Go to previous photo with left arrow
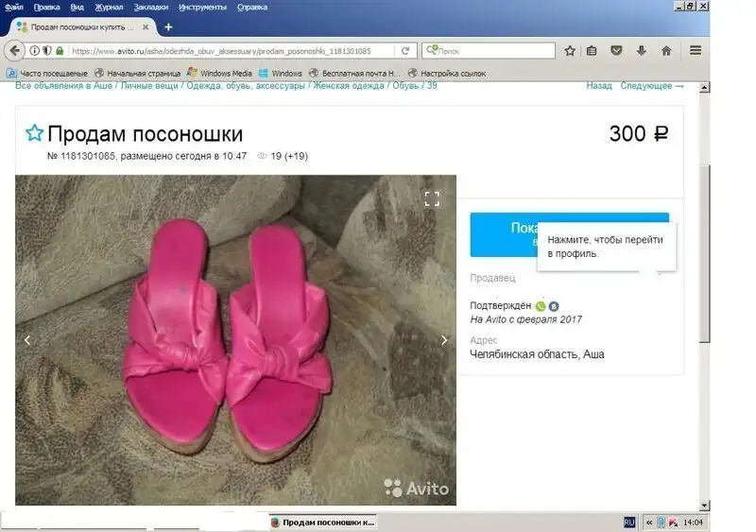The height and width of the screenshot is (532, 756). pos(27,340)
